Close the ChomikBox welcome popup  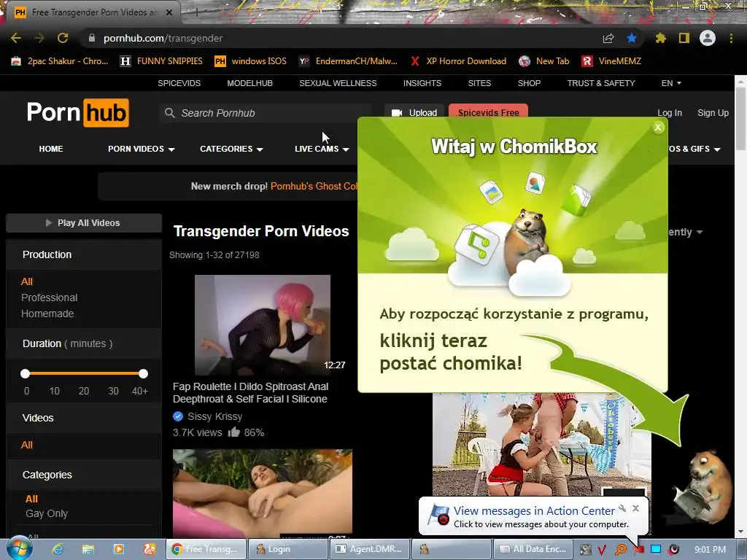tap(658, 127)
